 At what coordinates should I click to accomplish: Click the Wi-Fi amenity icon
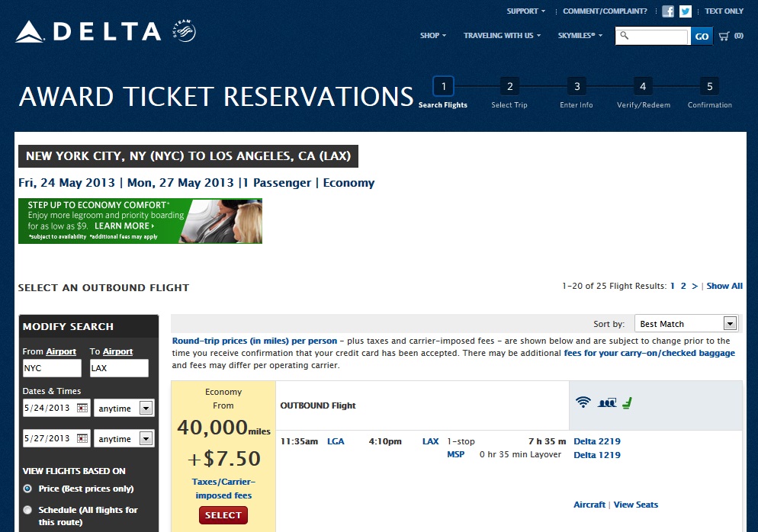click(x=583, y=402)
